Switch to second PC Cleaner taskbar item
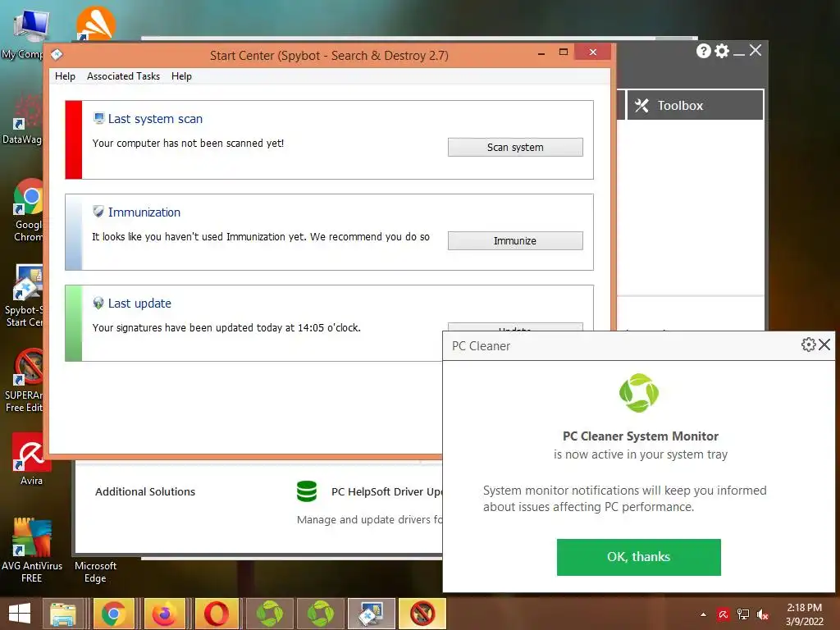 [321, 614]
